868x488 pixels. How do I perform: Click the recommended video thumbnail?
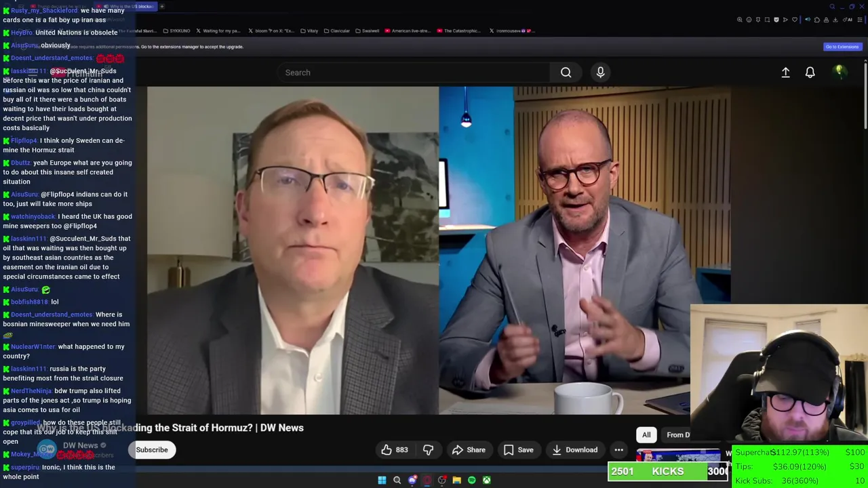[678, 455]
